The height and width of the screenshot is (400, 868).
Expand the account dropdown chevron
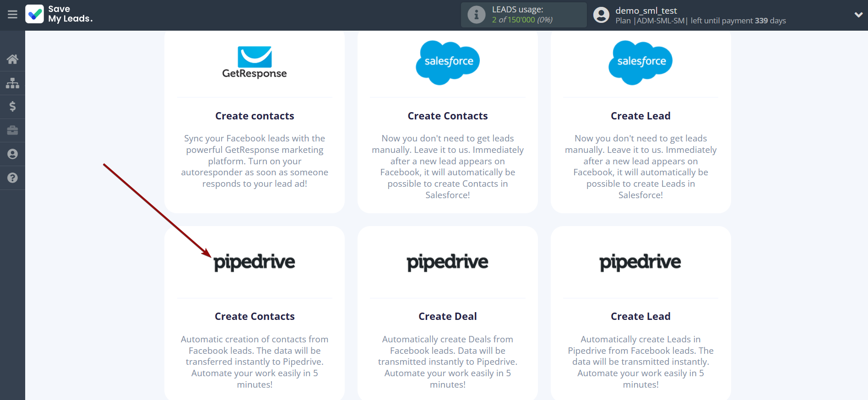[858, 15]
